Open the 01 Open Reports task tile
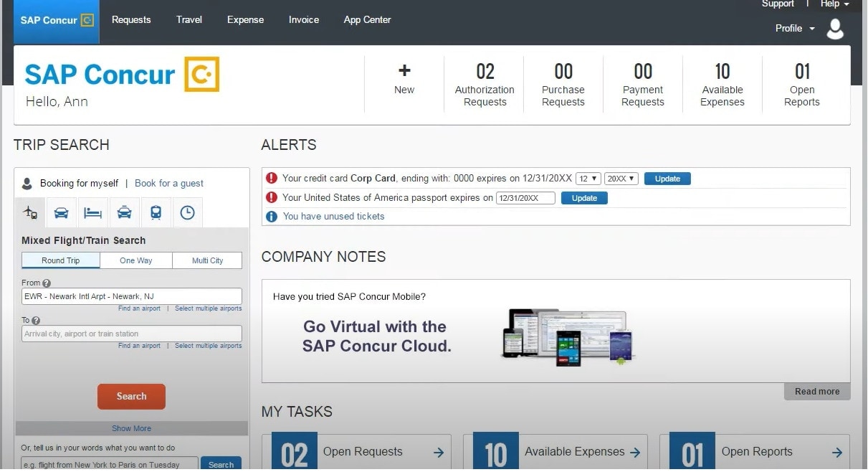This screenshot has height=472, width=868. point(755,453)
